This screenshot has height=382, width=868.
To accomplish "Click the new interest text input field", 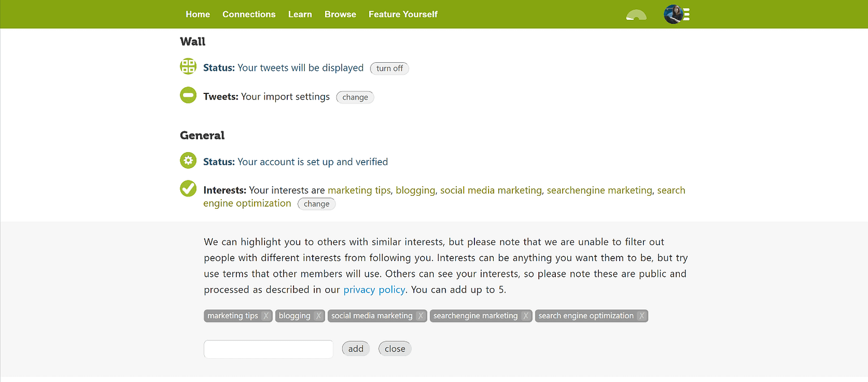I will (x=268, y=349).
